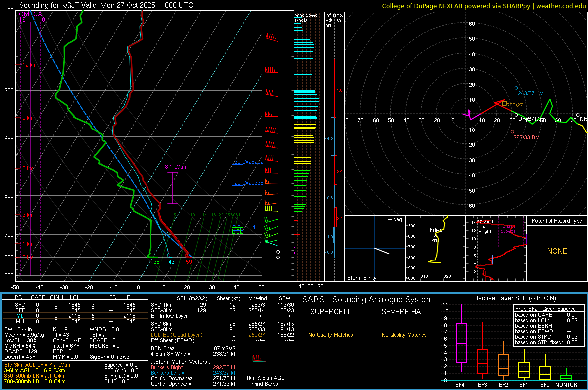This screenshot has width=588, height=390.
Task: Click the '-20 C=20965'' level label
Action: pyautogui.click(x=248, y=183)
